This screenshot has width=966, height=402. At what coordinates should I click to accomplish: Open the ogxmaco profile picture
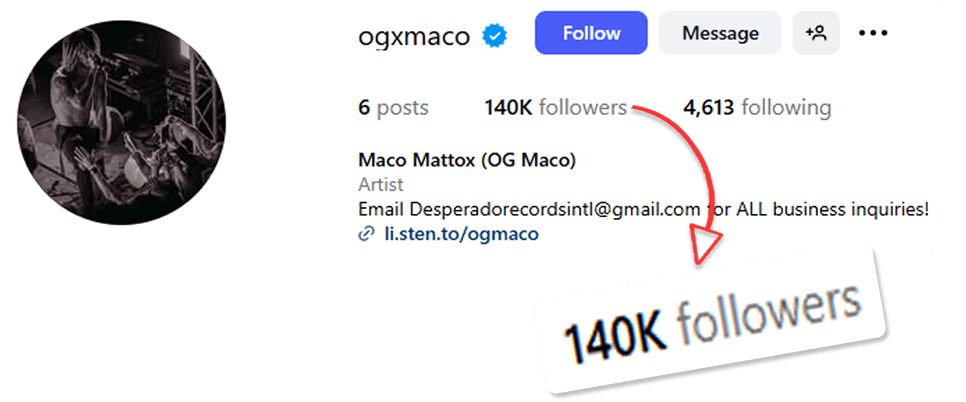121,122
